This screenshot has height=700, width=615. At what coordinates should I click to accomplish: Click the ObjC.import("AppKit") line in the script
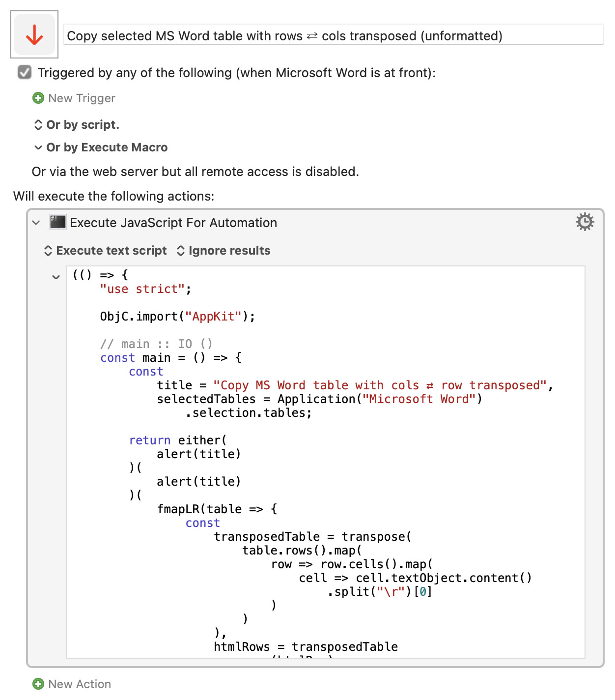[177, 317]
